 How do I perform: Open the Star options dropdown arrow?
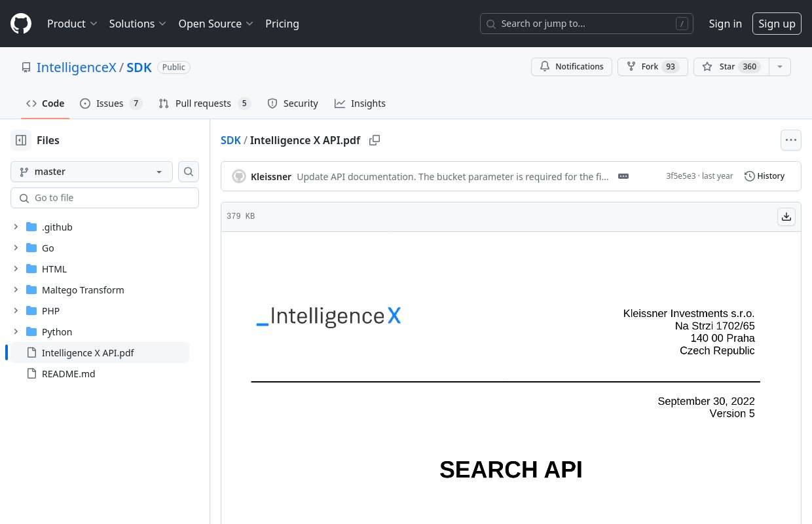click(779, 67)
